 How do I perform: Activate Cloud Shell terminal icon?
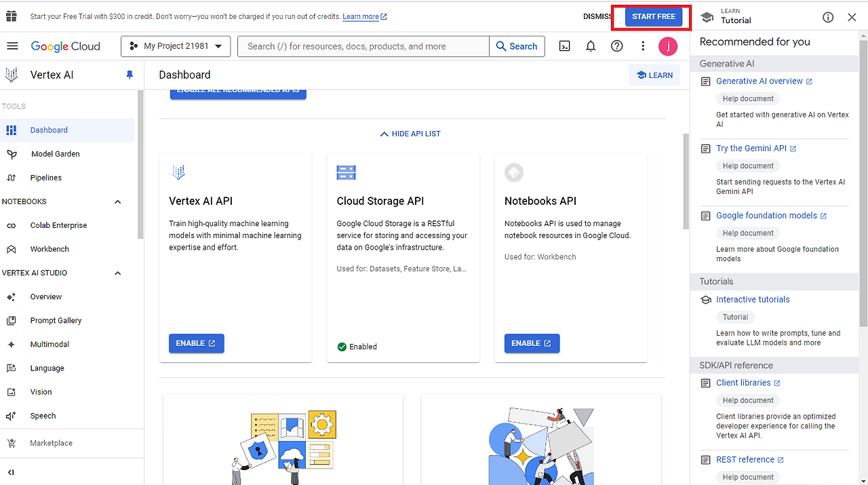click(x=564, y=46)
